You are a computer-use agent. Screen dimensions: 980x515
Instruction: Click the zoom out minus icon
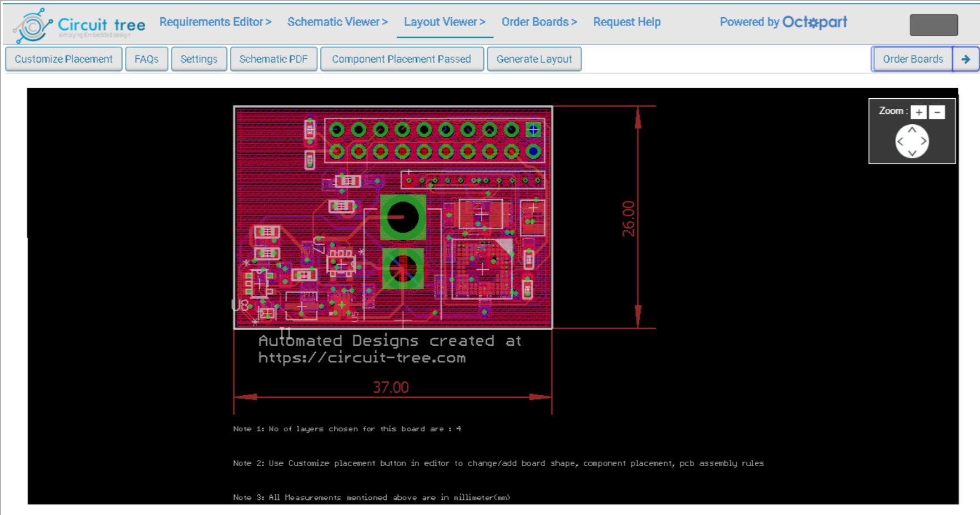coord(937,112)
